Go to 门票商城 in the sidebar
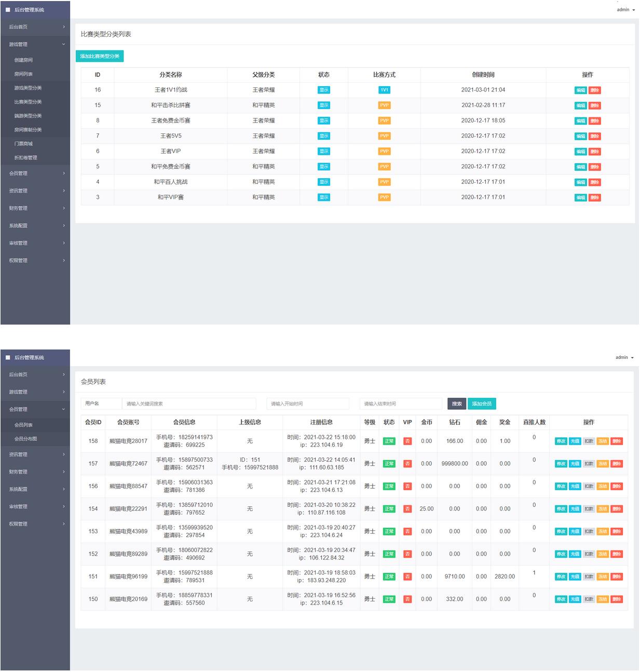The image size is (640, 672). pos(23,144)
